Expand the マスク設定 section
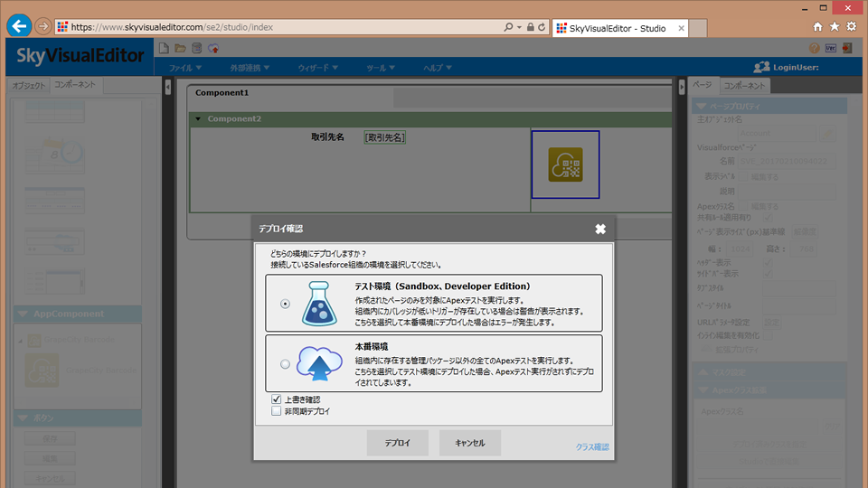Viewport: 868px width, 488px height. (x=703, y=371)
